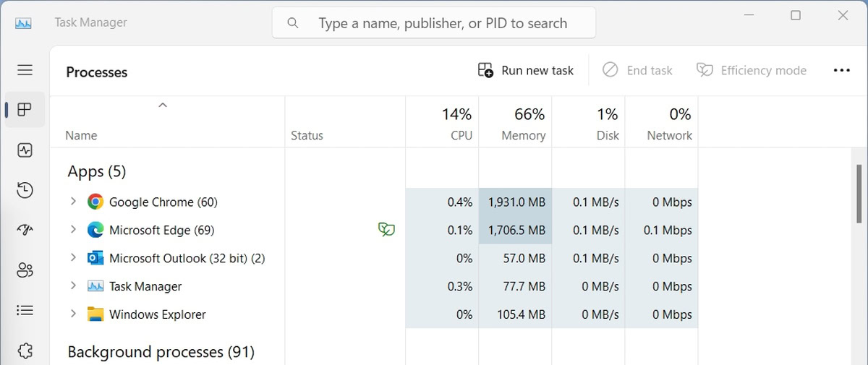868x365 pixels.
Task: Open the Services tab icon
Action: 25,351
